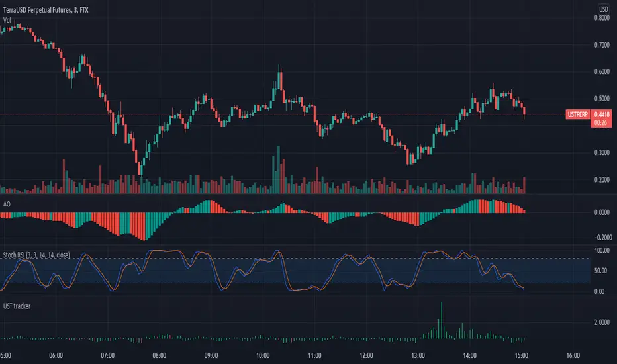This screenshot has height=364, width=617.
Task: Select the Vol indicator label
Action: (7, 20)
